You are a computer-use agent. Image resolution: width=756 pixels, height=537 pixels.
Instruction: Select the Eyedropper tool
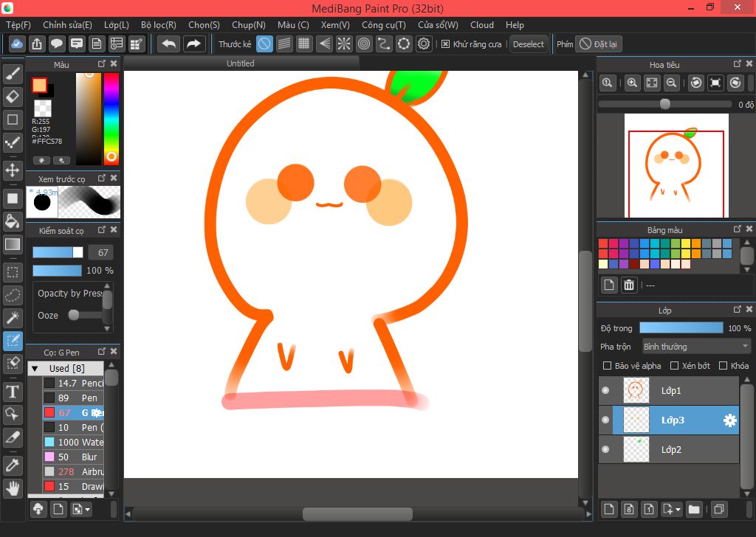tap(13, 465)
